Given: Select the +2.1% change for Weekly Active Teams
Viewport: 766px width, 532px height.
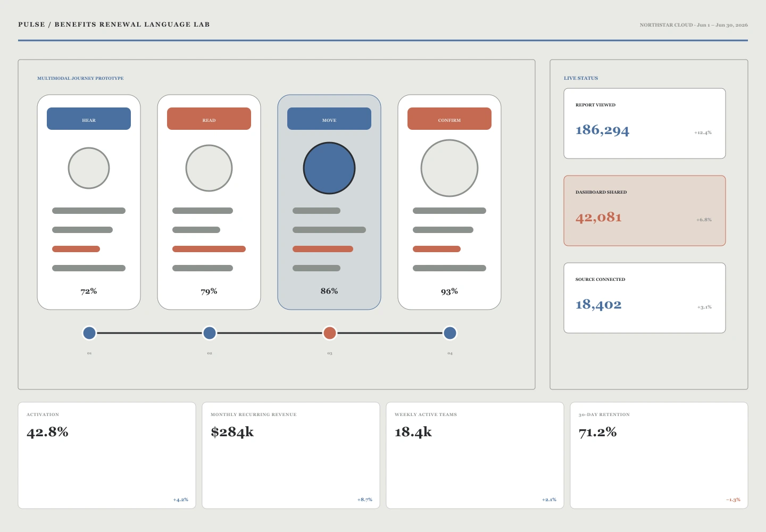Looking at the screenshot, I should (x=549, y=500).
